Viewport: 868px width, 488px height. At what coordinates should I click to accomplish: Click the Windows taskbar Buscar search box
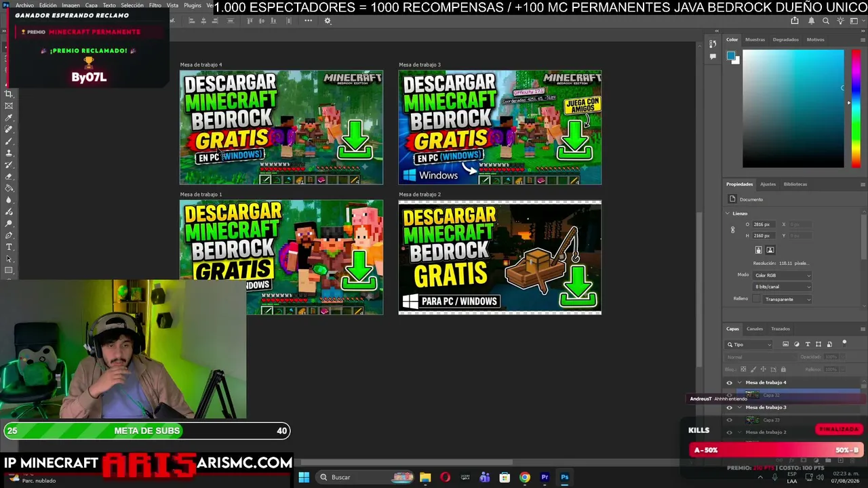pos(366,477)
